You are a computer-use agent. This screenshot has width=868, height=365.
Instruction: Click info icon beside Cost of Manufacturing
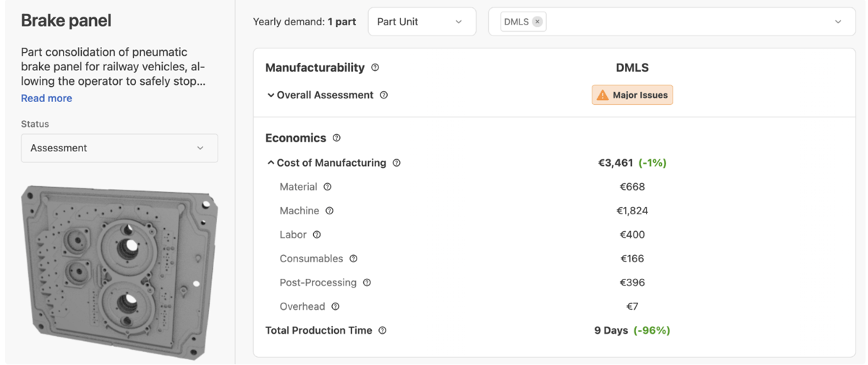(396, 163)
